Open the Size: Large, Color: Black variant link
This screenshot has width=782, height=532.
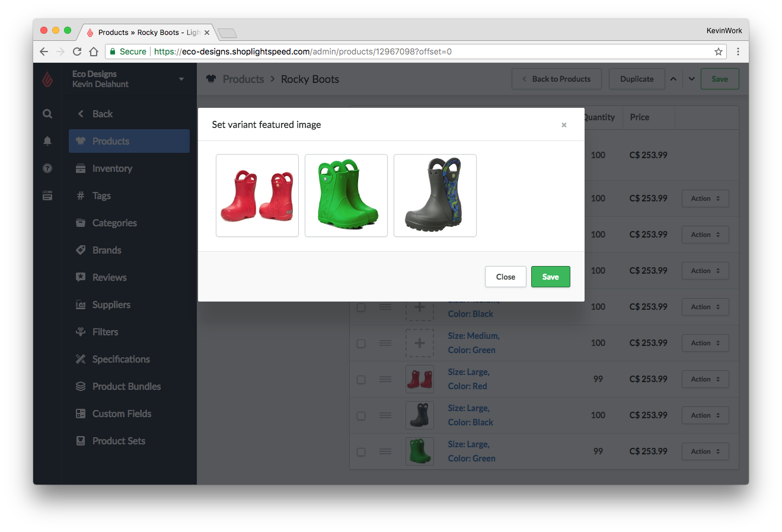pos(470,415)
